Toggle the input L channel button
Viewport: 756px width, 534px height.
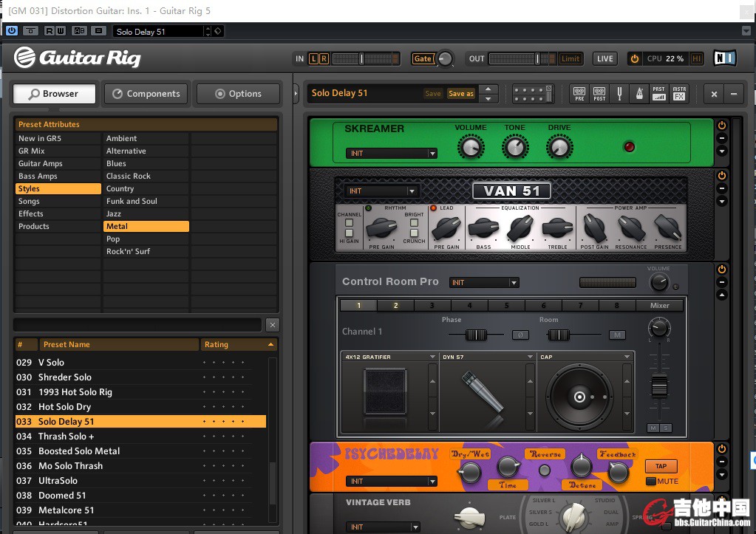(313, 59)
